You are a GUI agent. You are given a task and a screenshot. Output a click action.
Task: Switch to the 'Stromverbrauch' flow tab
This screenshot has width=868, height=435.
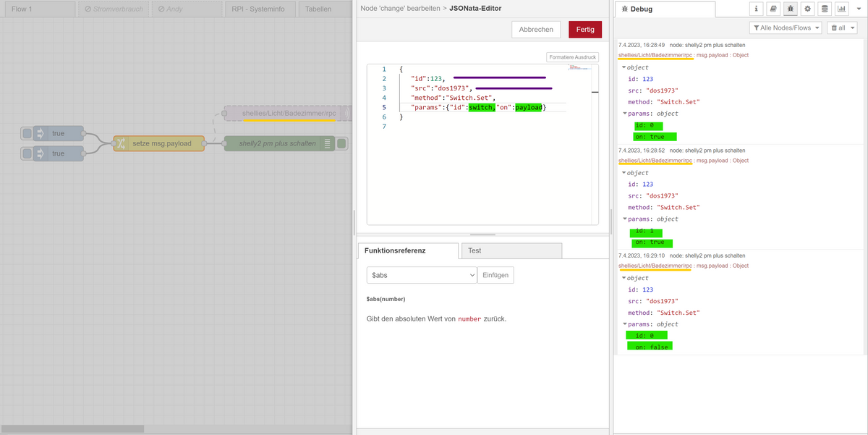pyautogui.click(x=113, y=9)
